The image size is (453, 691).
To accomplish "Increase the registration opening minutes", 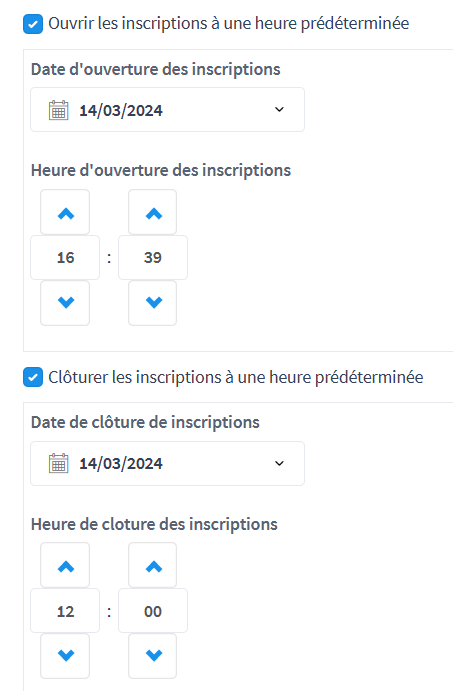I will point(152,212).
